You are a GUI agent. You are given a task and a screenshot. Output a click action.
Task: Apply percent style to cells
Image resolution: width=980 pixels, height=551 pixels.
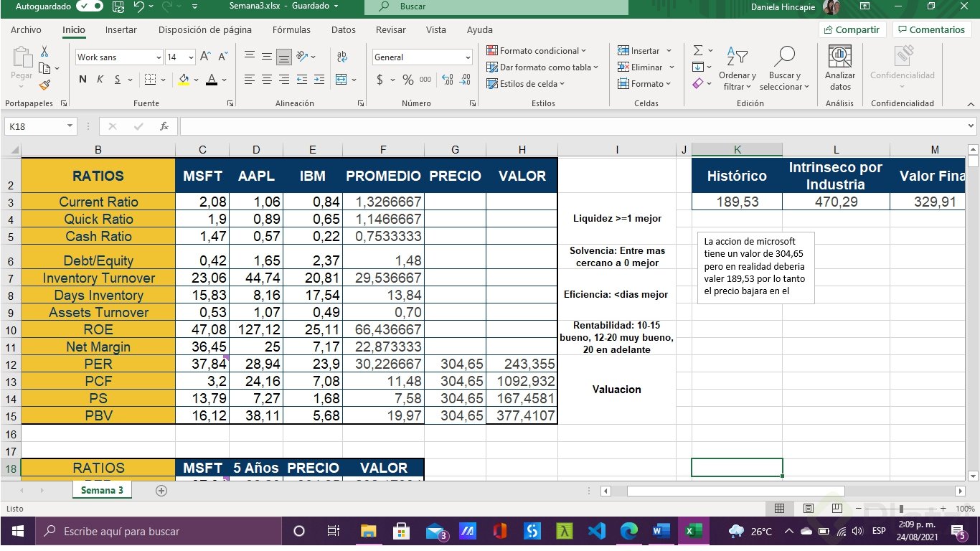pyautogui.click(x=407, y=80)
